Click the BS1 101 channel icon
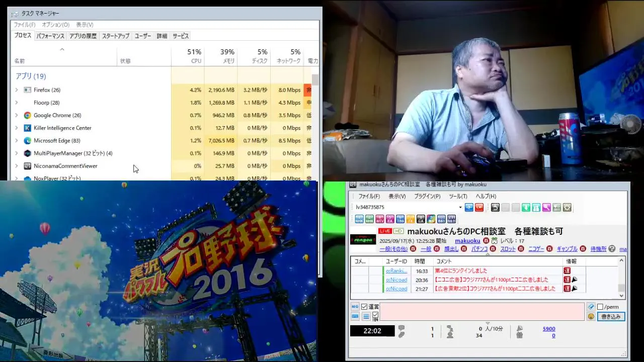 coord(441,219)
